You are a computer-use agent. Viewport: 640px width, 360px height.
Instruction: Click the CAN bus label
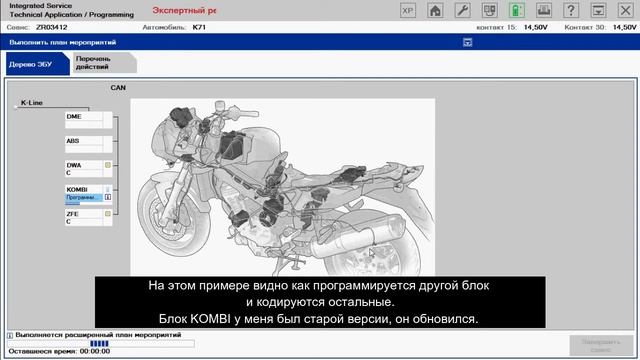(x=118, y=88)
